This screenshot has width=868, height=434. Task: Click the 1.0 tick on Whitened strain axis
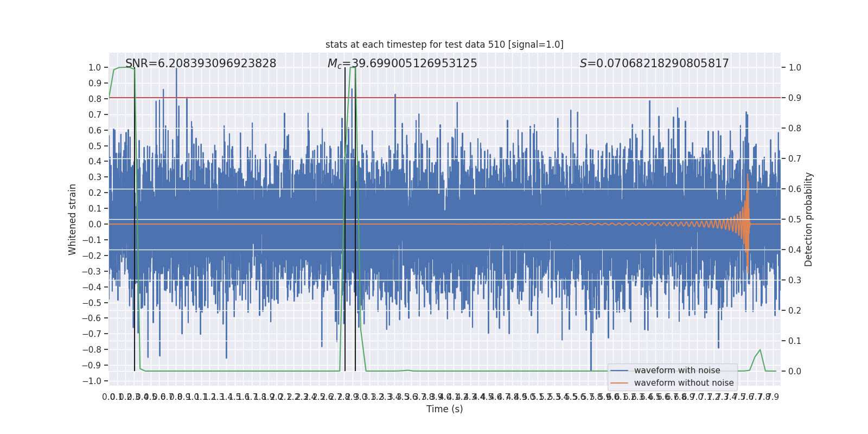pos(95,68)
